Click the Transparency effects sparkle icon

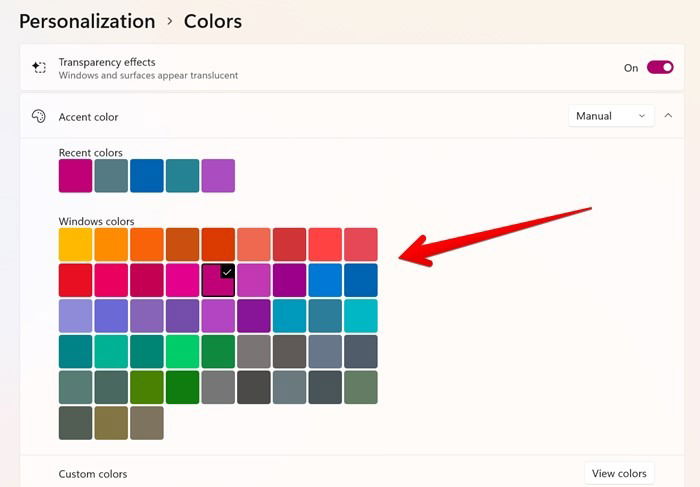coord(39,67)
